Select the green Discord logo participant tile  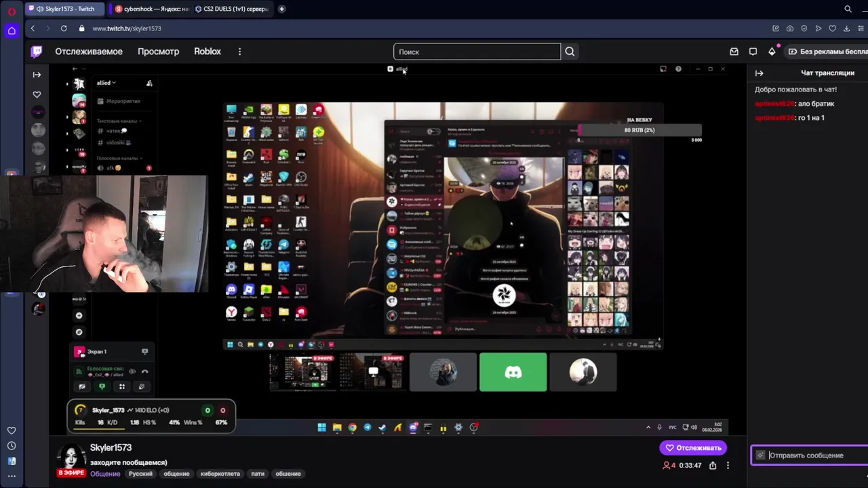513,372
